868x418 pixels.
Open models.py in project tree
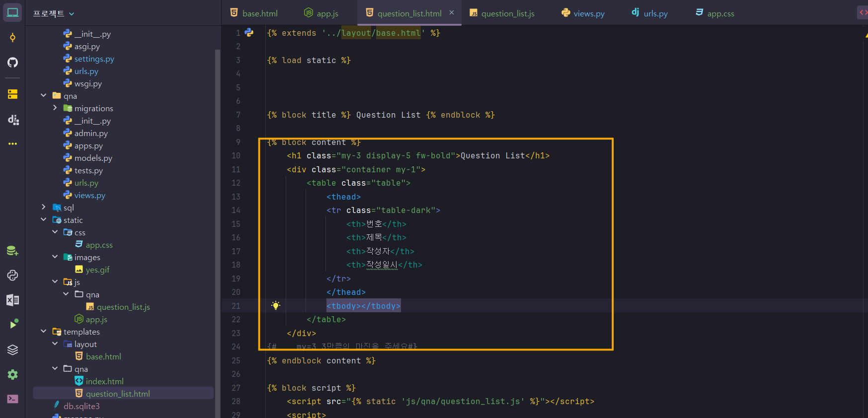tap(93, 158)
